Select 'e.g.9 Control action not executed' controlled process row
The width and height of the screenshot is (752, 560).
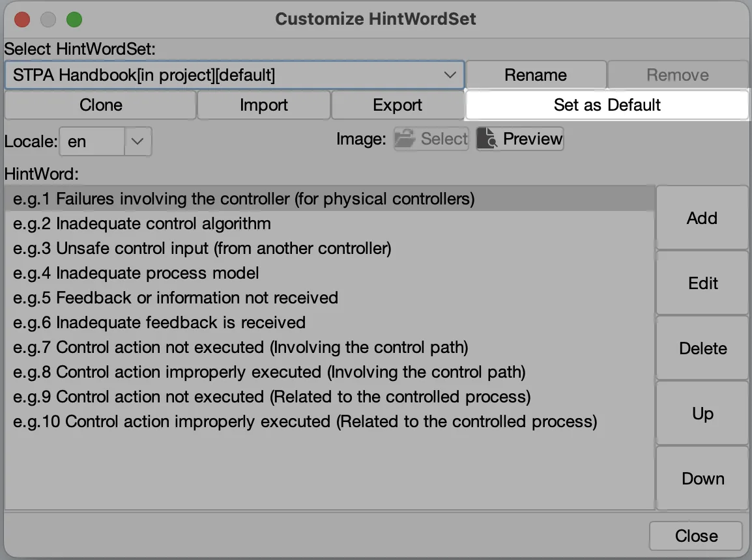coord(330,397)
